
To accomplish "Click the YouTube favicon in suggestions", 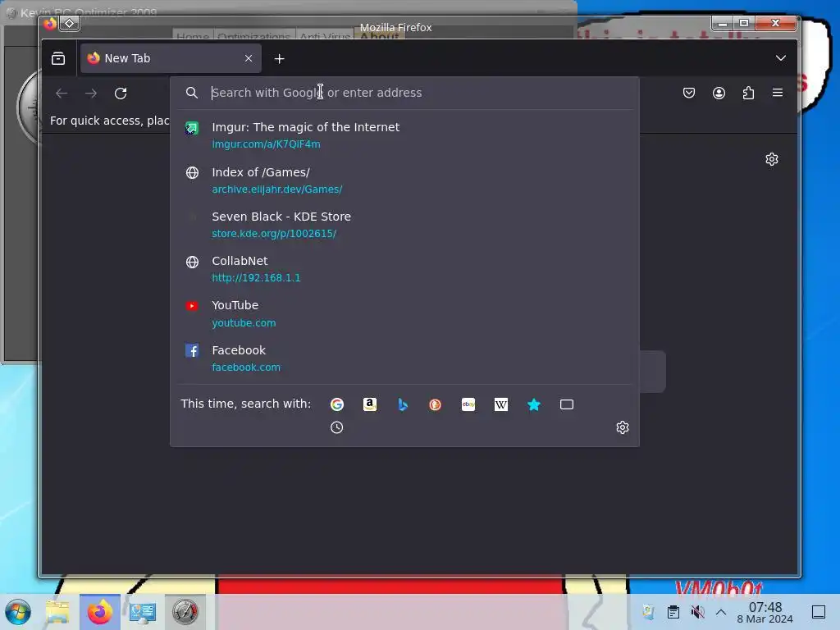I will pyautogui.click(x=192, y=306).
